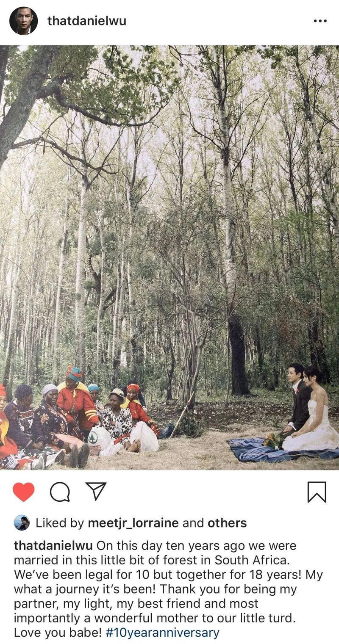View others who liked the post
The height and width of the screenshot is (644, 339).
[x=227, y=523]
